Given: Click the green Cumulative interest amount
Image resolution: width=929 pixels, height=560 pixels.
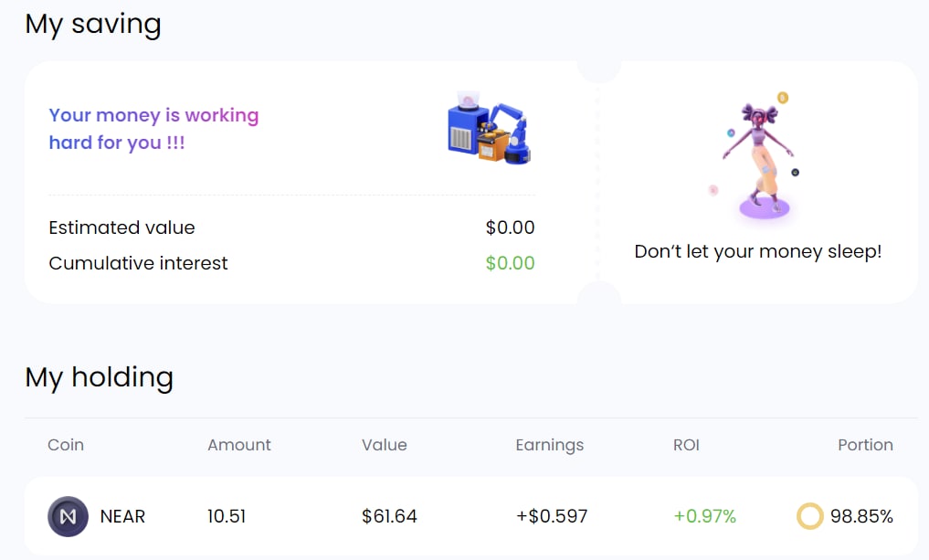Looking at the screenshot, I should pos(510,263).
